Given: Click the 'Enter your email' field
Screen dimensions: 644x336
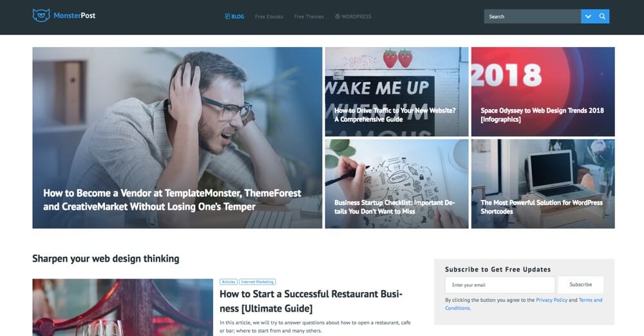Looking at the screenshot, I should coord(500,284).
